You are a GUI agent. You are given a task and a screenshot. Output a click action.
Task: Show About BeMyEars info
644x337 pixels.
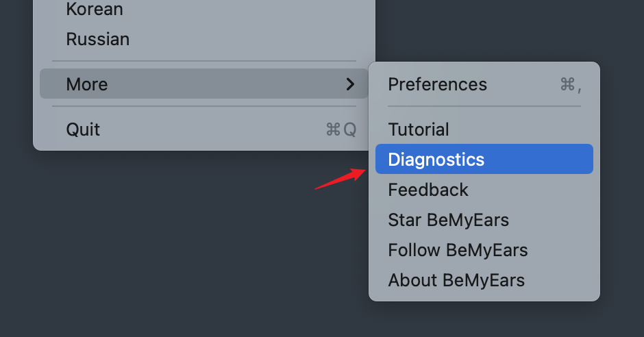(456, 280)
